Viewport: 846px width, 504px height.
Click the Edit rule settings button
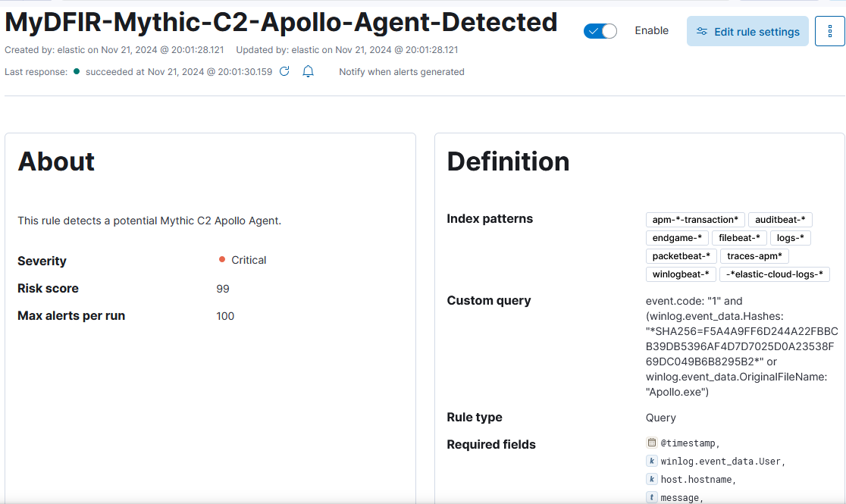coord(747,31)
